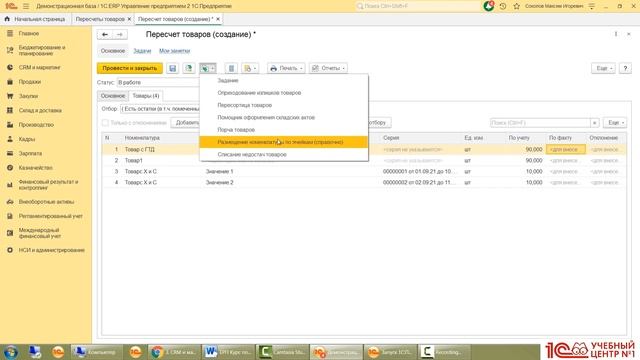
Task: Open notifications bell icon in title bar
Action: click(489, 6)
